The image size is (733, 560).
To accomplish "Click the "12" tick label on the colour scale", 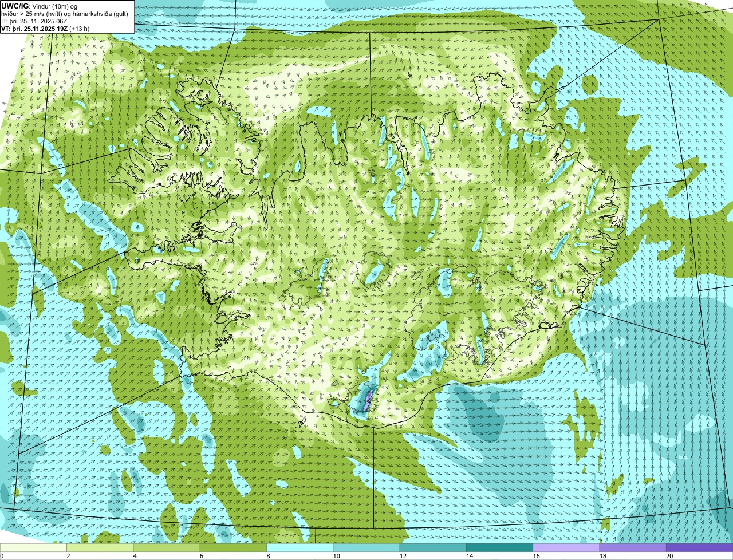I will [x=403, y=556].
